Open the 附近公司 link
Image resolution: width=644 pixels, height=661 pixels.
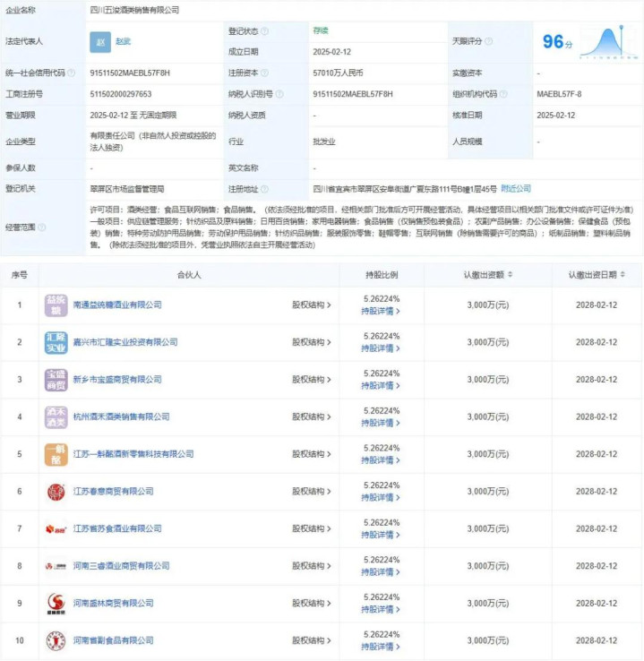coord(516,188)
